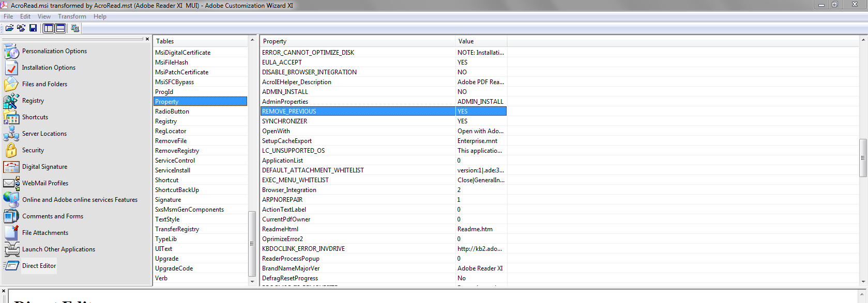Click the Open Package toolbar icon
The height and width of the screenshot is (303, 868).
[9, 28]
